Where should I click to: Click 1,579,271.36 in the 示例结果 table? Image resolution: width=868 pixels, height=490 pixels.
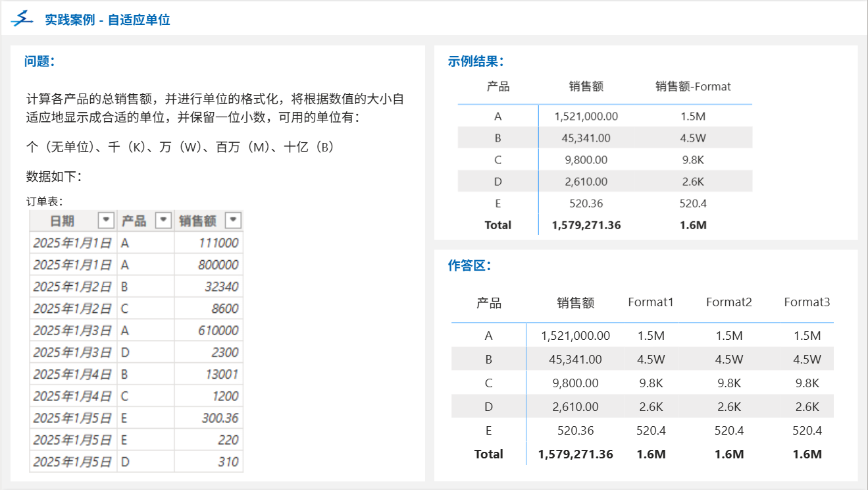(x=586, y=225)
